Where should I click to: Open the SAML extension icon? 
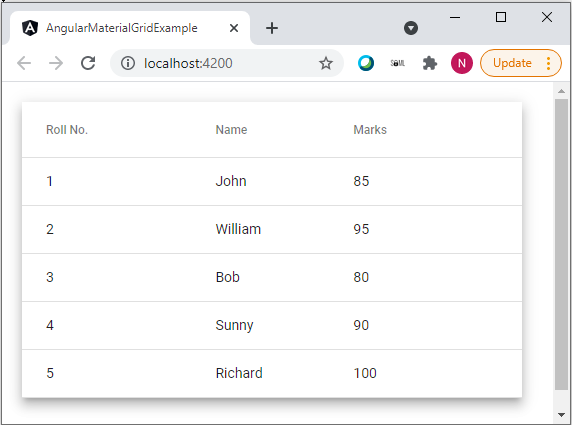click(398, 63)
